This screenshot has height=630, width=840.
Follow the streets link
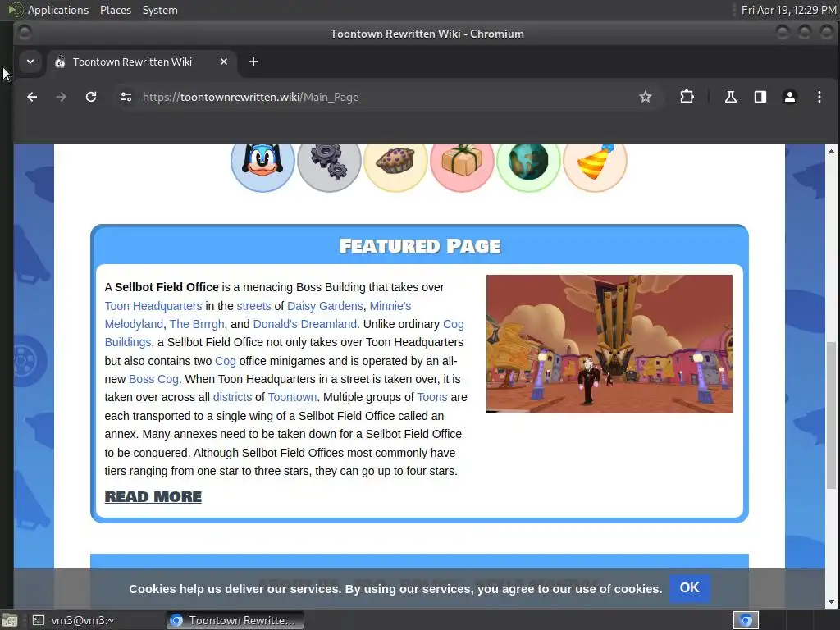tap(254, 306)
